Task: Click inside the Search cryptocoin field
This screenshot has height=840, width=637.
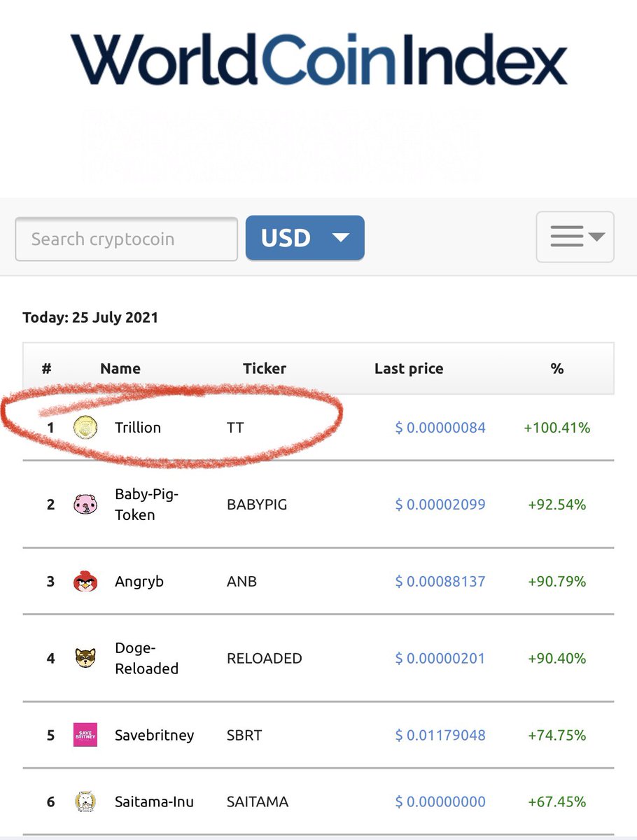Action: click(x=126, y=239)
